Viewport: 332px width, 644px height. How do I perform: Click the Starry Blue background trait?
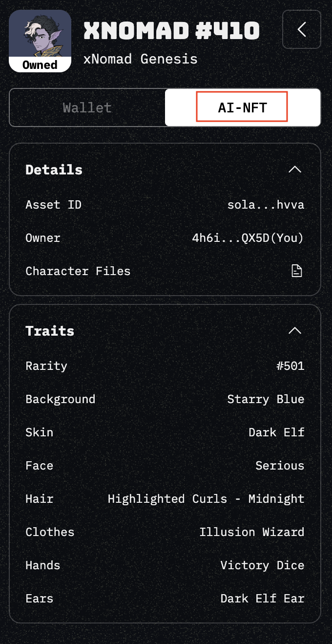pyautogui.click(x=266, y=399)
